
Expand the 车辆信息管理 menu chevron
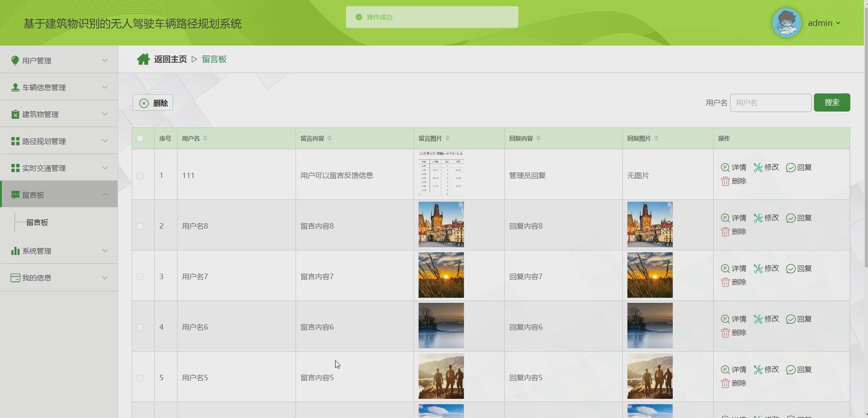(x=105, y=87)
